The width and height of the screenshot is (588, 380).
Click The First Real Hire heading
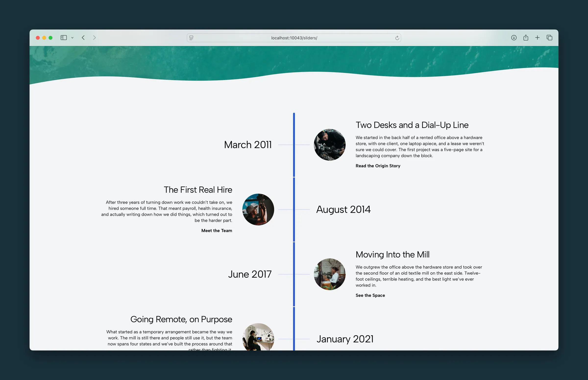point(198,190)
